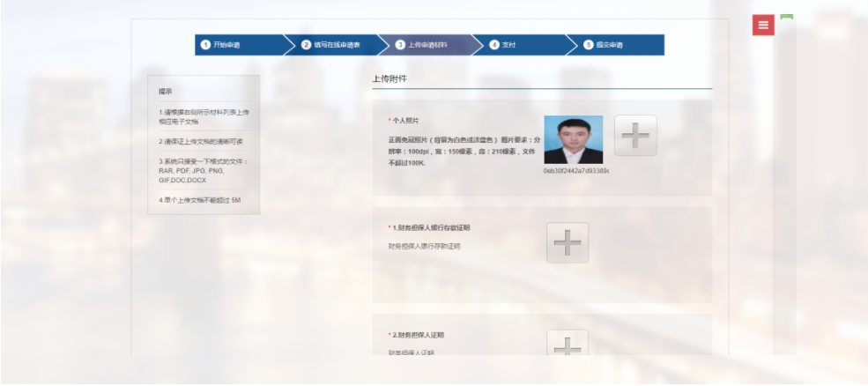Click the plus icon for 财务担保人银行存款证明
The width and height of the screenshot is (868, 386).
[568, 242]
